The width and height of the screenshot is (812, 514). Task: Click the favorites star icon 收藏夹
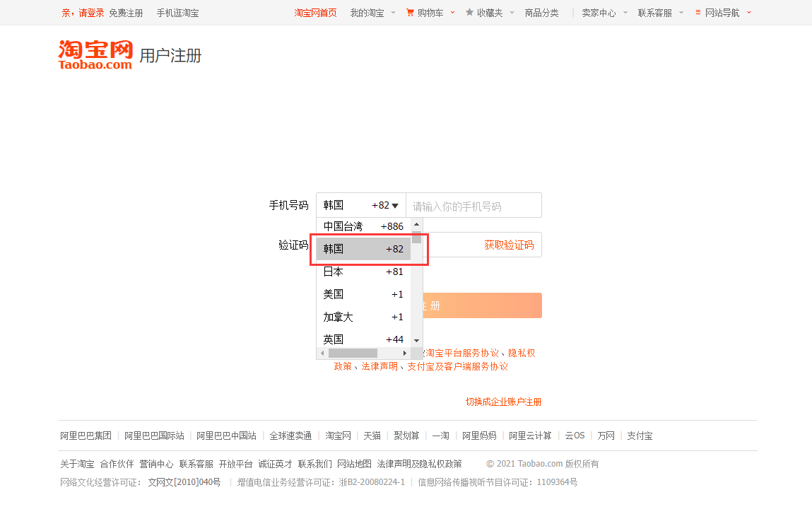coord(470,12)
